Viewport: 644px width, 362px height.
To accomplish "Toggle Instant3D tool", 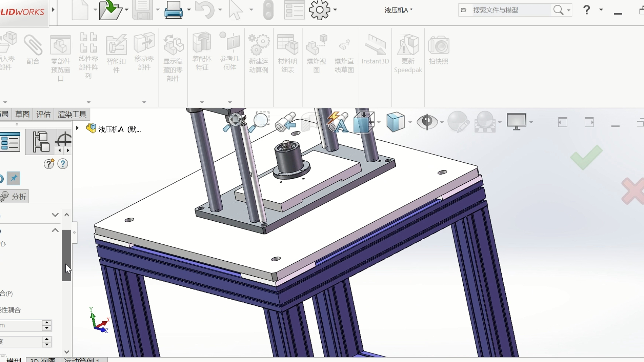I will click(375, 49).
